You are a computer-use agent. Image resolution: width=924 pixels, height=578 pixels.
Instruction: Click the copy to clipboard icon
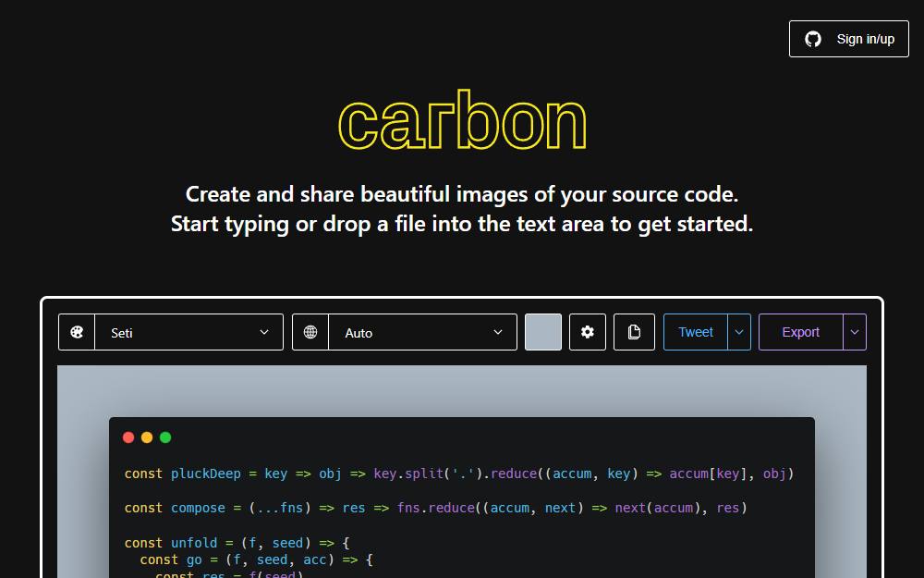634,332
